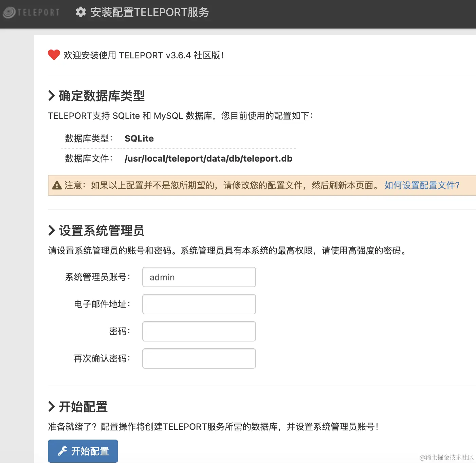Viewport: 476px width, 463px height.
Task: Click the sentence starting 请设置系统管理员的账号和密码
Action: [x=227, y=251]
